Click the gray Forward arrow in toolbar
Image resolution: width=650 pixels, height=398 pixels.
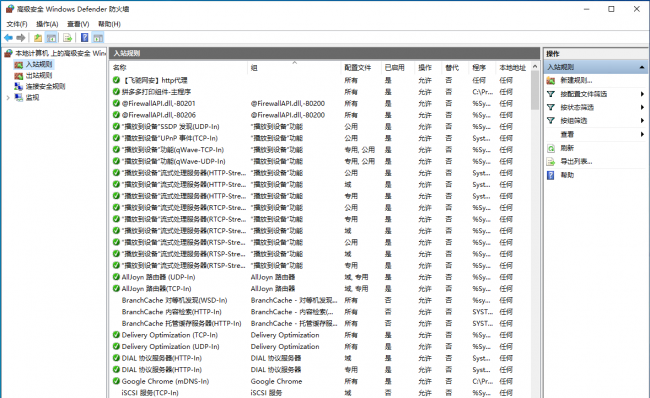click(21, 38)
